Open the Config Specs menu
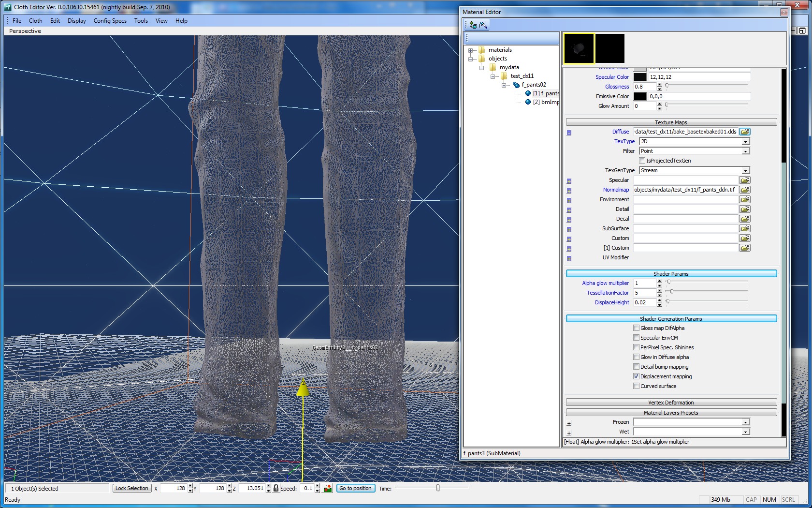Image resolution: width=812 pixels, height=508 pixels. (x=110, y=21)
